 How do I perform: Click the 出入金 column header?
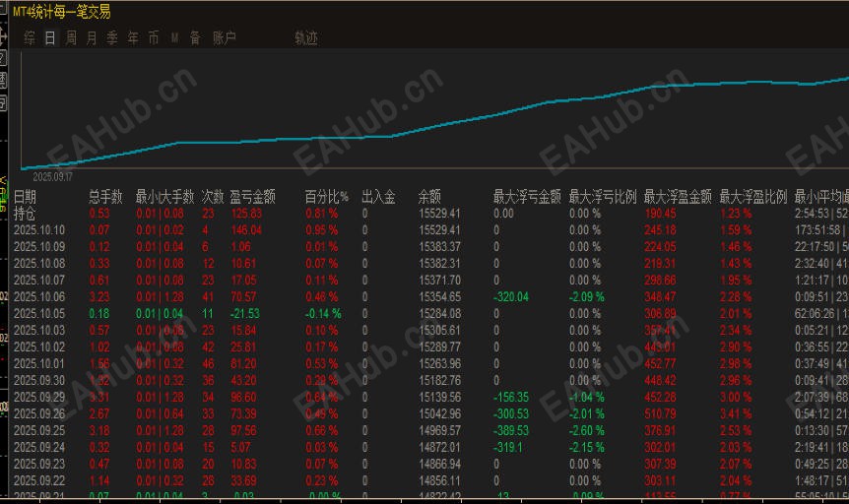(378, 197)
